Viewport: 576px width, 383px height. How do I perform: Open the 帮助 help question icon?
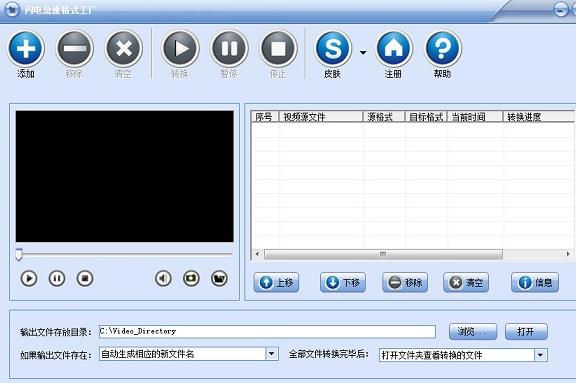443,48
